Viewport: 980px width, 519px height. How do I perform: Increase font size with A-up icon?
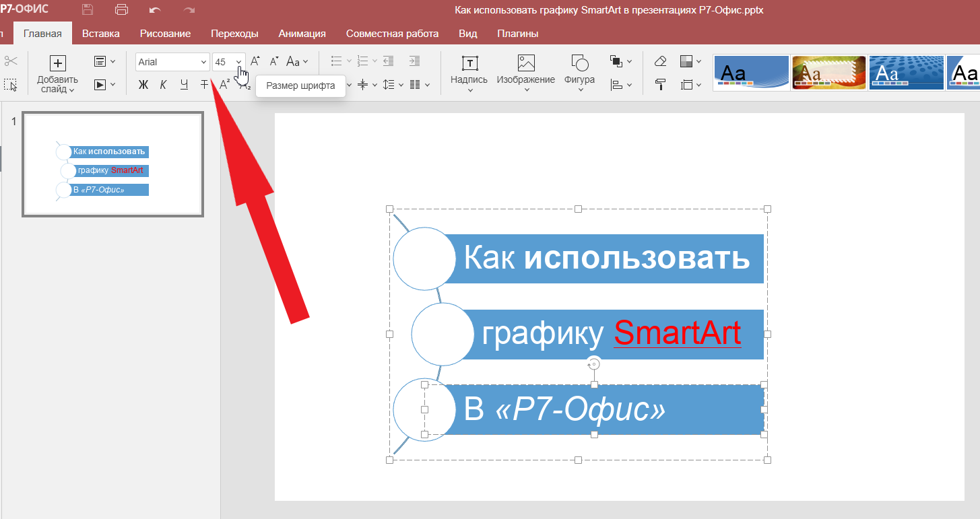pyautogui.click(x=255, y=61)
